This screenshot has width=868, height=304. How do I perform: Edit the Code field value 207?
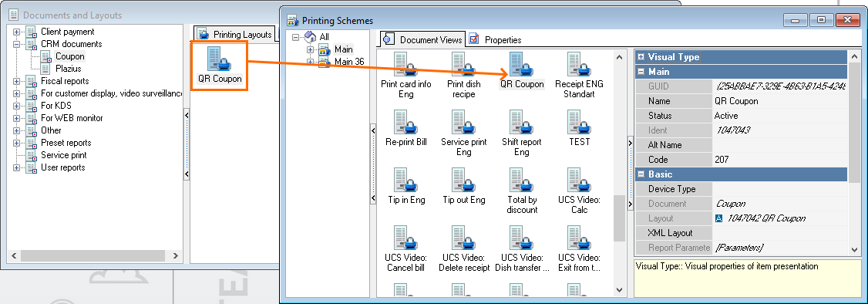[x=779, y=160]
